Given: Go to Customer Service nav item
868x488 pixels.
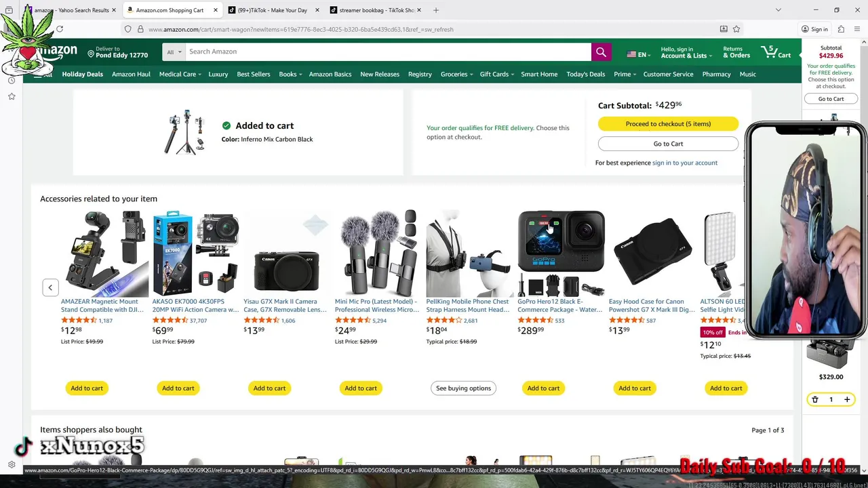Looking at the screenshot, I should tap(668, 74).
